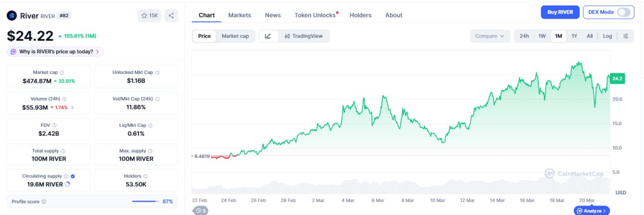The height and width of the screenshot is (215, 644).
Task: Open the Holders tab
Action: (360, 15)
